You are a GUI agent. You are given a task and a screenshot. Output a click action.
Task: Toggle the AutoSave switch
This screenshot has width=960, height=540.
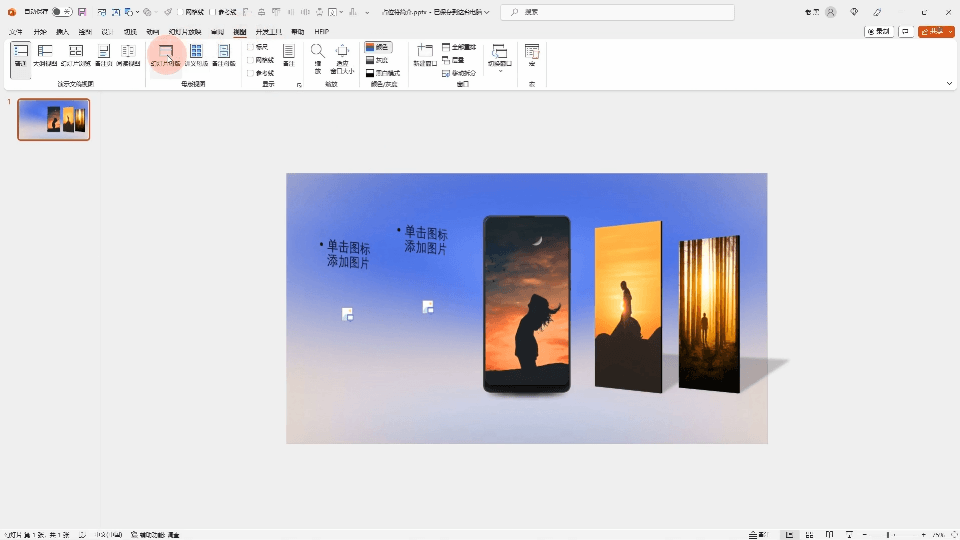click(x=62, y=12)
